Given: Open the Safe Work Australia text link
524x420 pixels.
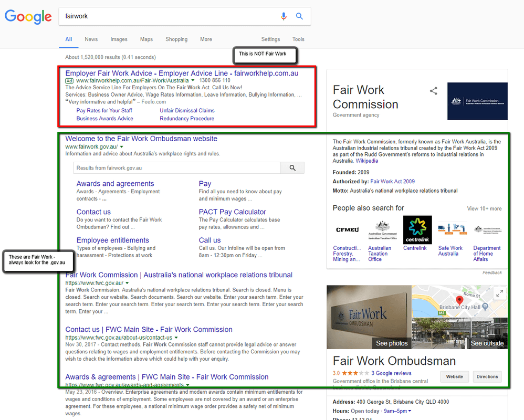Looking at the screenshot, I should (450, 251).
